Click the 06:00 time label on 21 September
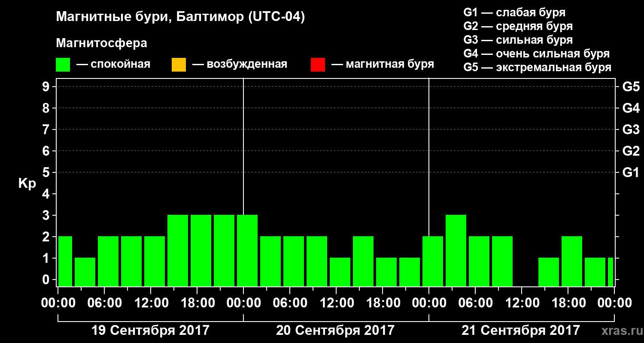This screenshot has width=644, height=343. click(x=475, y=303)
